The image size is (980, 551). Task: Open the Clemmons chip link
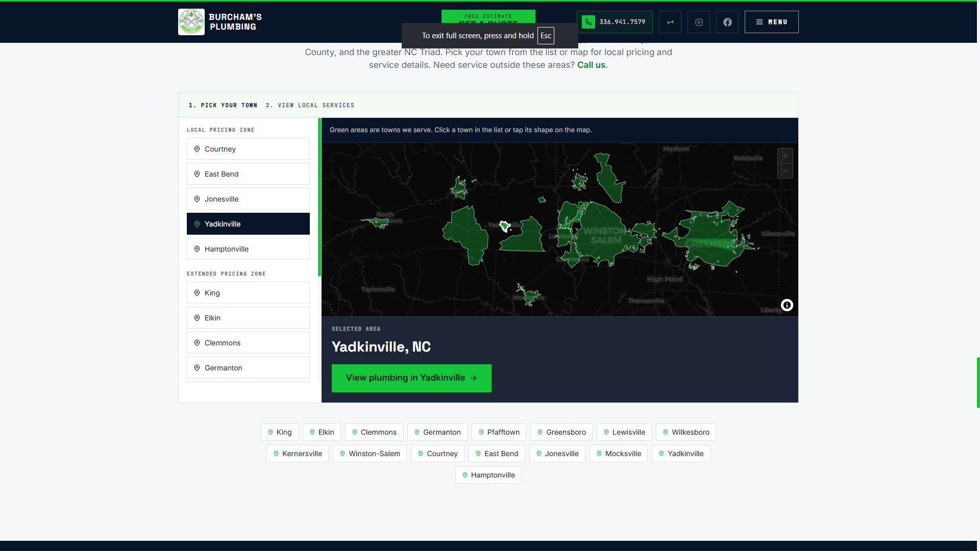coord(374,432)
